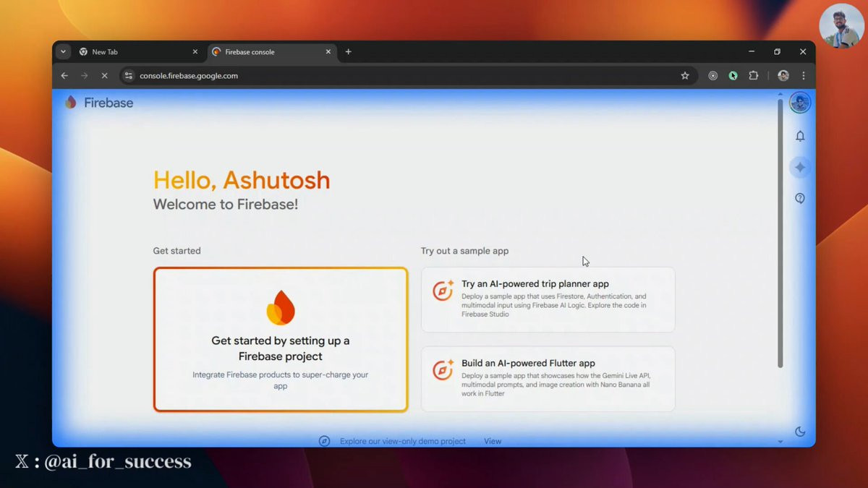The width and height of the screenshot is (868, 488).
Task: Click Get started by setting up a Firebase project card
Action: click(281, 340)
